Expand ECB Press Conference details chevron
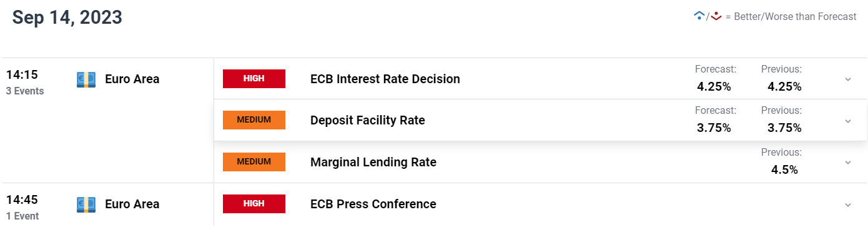 (847, 204)
